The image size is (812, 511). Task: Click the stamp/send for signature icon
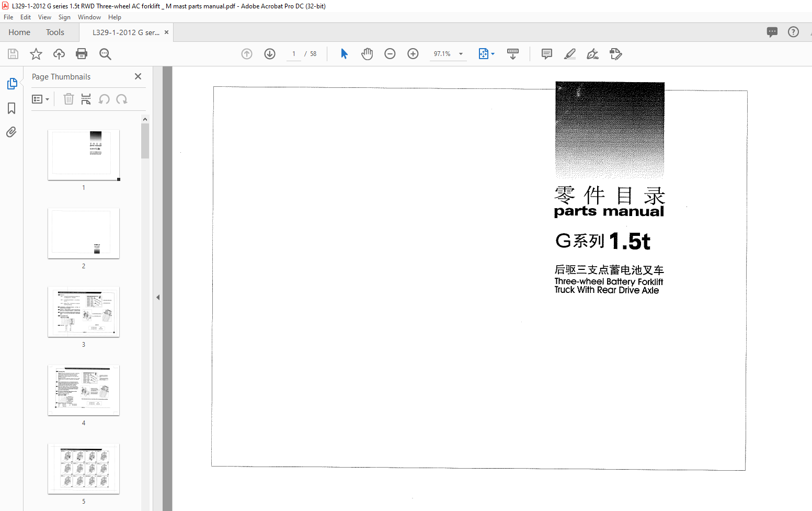pos(616,54)
